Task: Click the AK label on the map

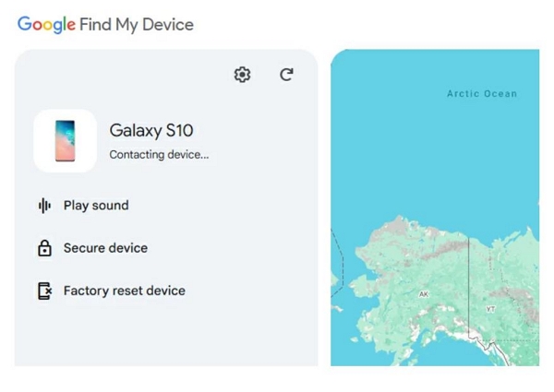Action: pyautogui.click(x=424, y=294)
